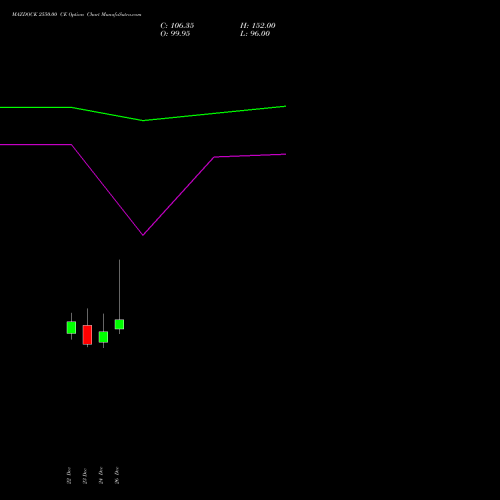Click the red candlestick

tap(87, 335)
